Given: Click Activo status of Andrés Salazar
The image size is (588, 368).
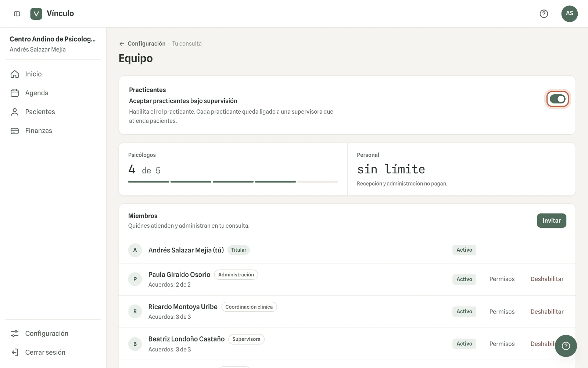Looking at the screenshot, I should (464, 250).
